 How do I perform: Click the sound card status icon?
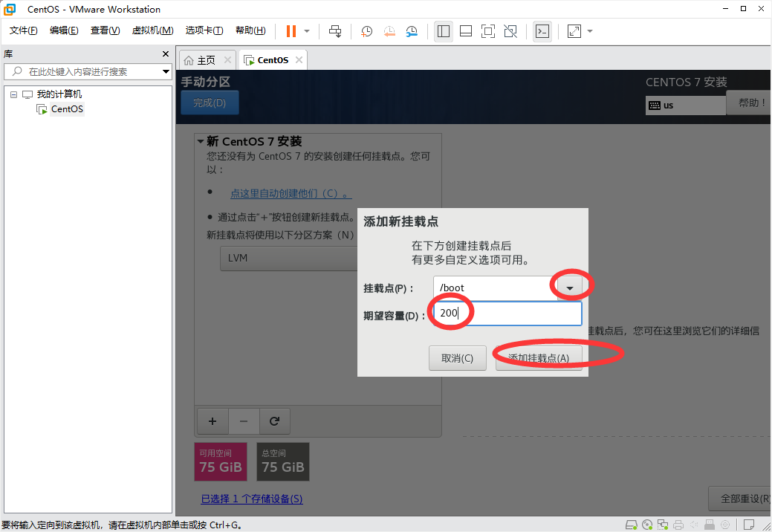click(x=694, y=525)
